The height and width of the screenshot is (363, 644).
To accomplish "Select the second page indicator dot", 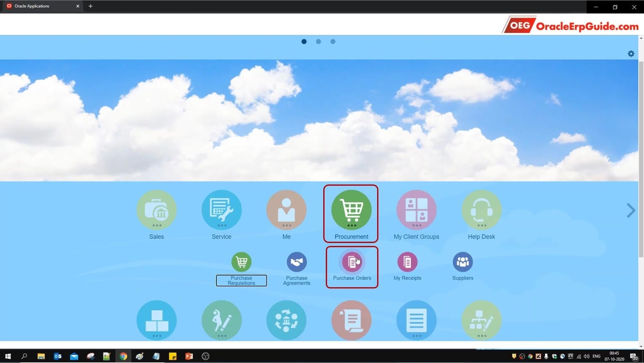I will coord(318,41).
